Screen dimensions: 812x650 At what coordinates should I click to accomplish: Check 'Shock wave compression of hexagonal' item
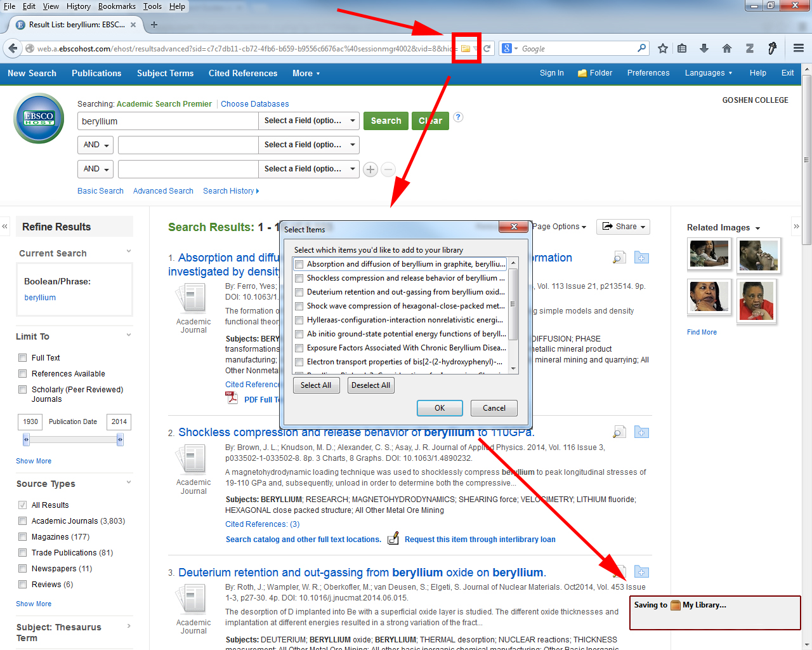click(299, 306)
